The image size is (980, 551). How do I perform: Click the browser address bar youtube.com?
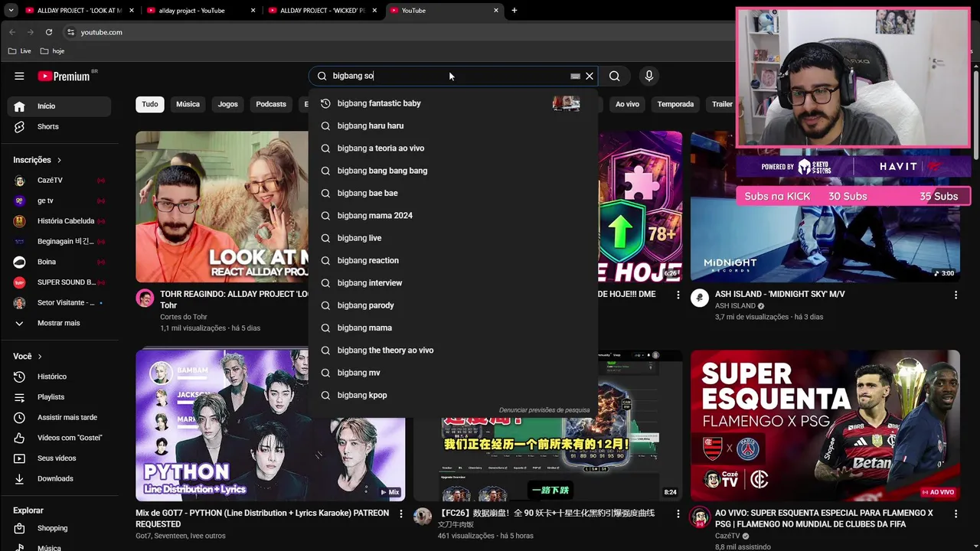(x=102, y=32)
